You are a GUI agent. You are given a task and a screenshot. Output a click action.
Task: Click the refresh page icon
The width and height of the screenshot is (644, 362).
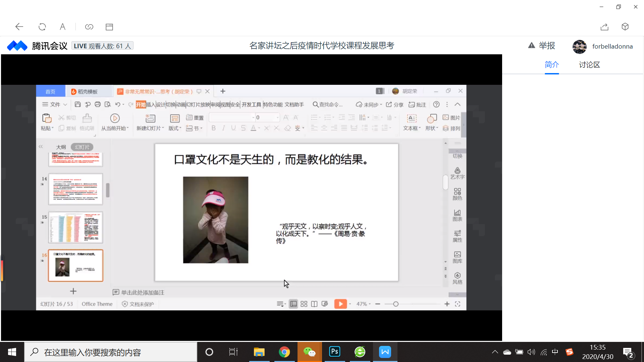[42, 27]
